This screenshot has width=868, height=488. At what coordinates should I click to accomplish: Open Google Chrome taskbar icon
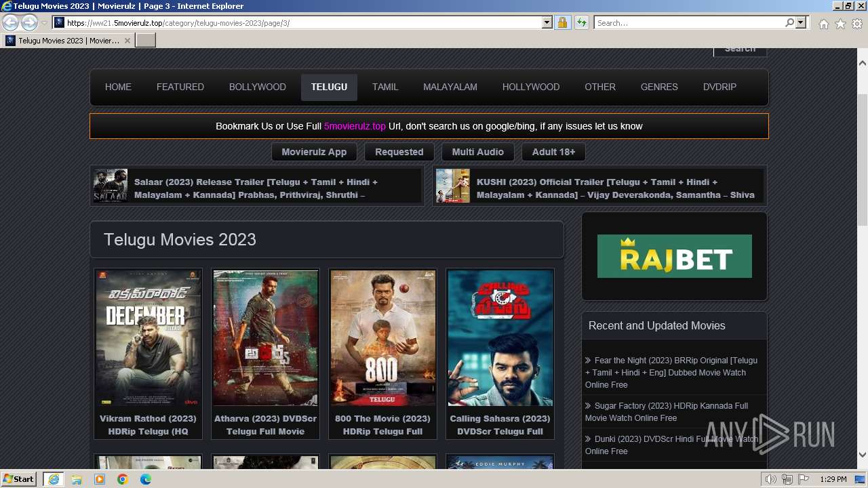(123, 479)
